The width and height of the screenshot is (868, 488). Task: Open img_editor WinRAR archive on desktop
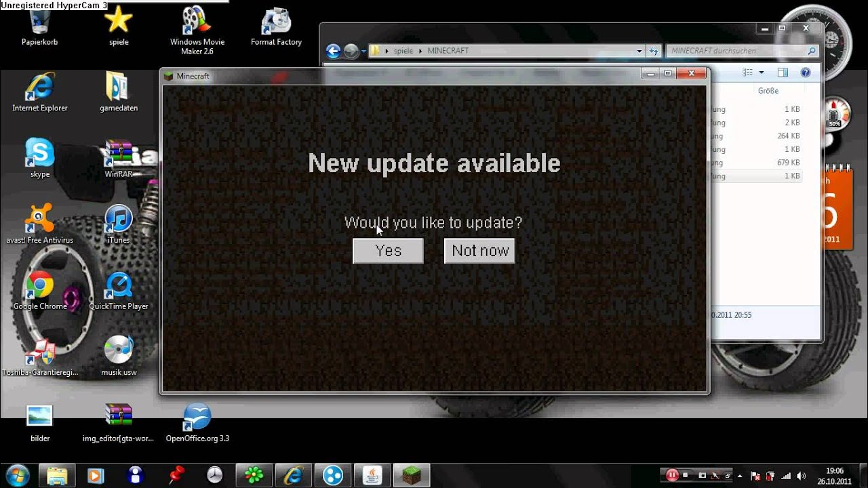(119, 423)
